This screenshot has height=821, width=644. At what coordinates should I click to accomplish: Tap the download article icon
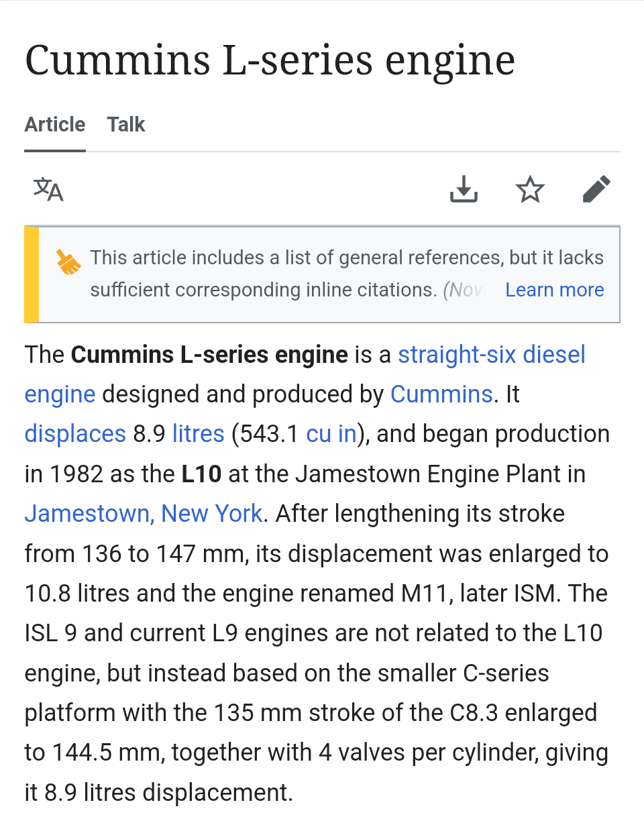point(464,190)
